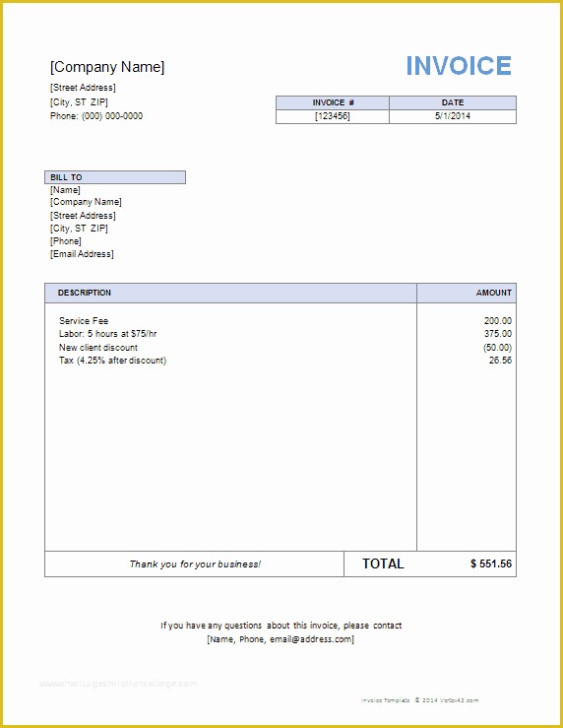Select the questions about this invoice sentence
Viewport: 563px width, 728px height.
pos(281,626)
